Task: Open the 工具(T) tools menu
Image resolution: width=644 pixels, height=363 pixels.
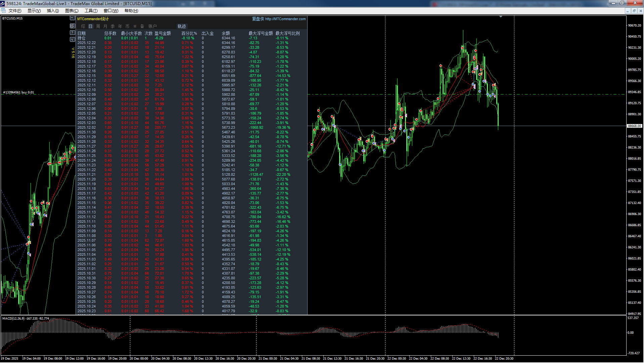Action: coord(91,11)
